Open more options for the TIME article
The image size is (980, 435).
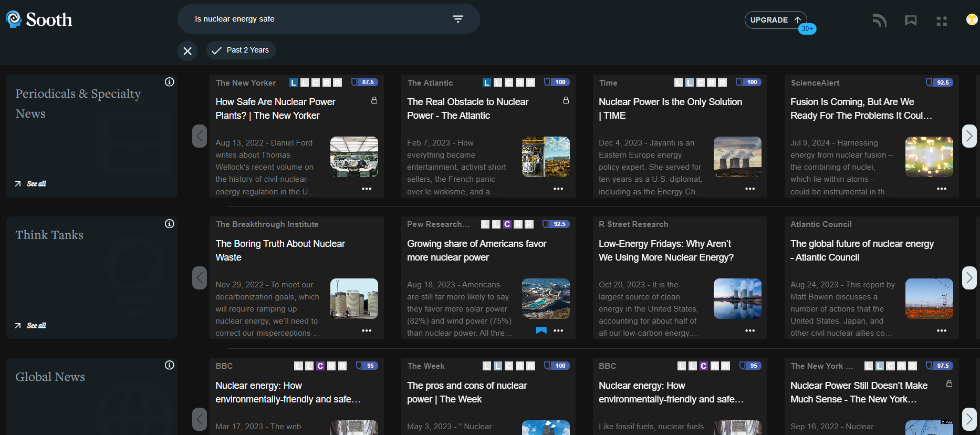(750, 189)
